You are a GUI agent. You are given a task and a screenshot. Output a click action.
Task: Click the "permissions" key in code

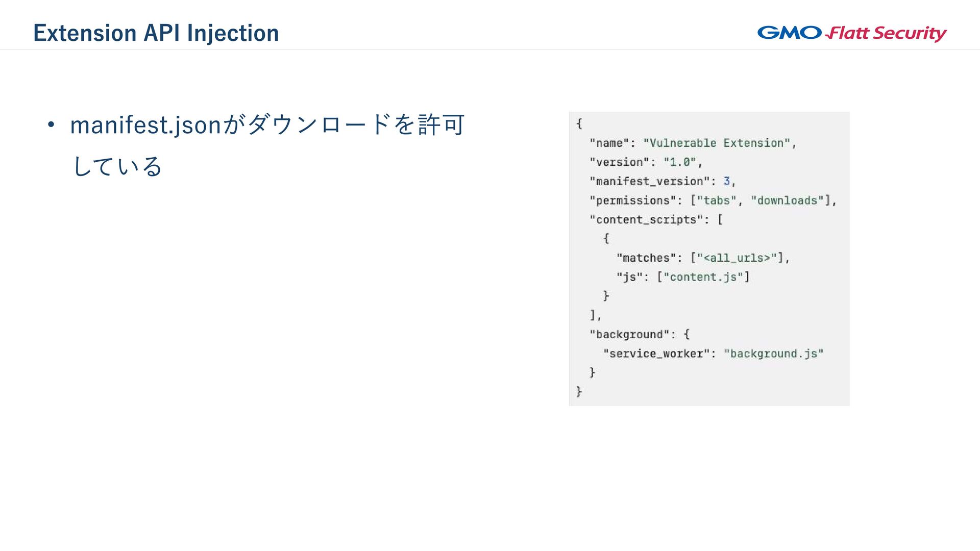(x=632, y=201)
